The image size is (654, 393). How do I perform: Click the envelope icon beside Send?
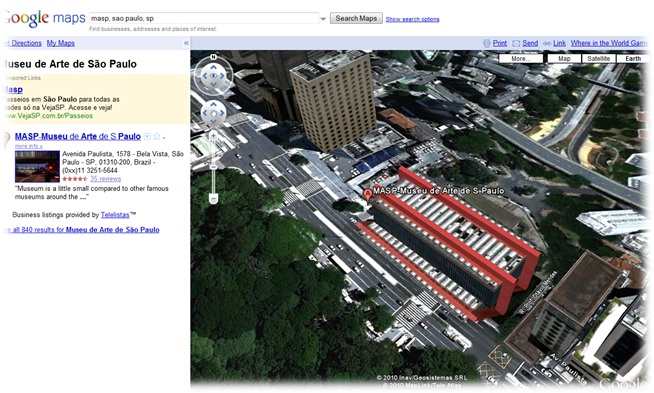(516, 43)
